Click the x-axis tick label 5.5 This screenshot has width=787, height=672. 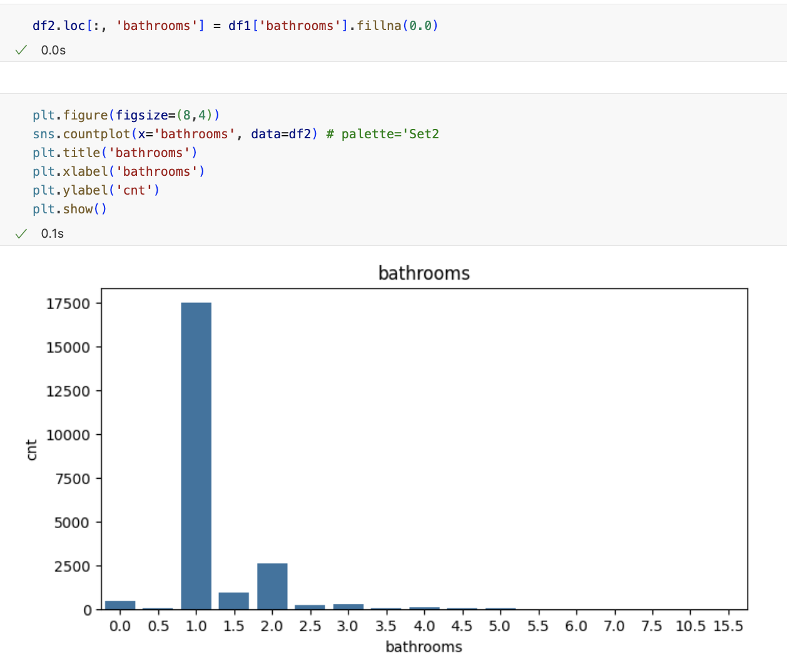coord(538,626)
